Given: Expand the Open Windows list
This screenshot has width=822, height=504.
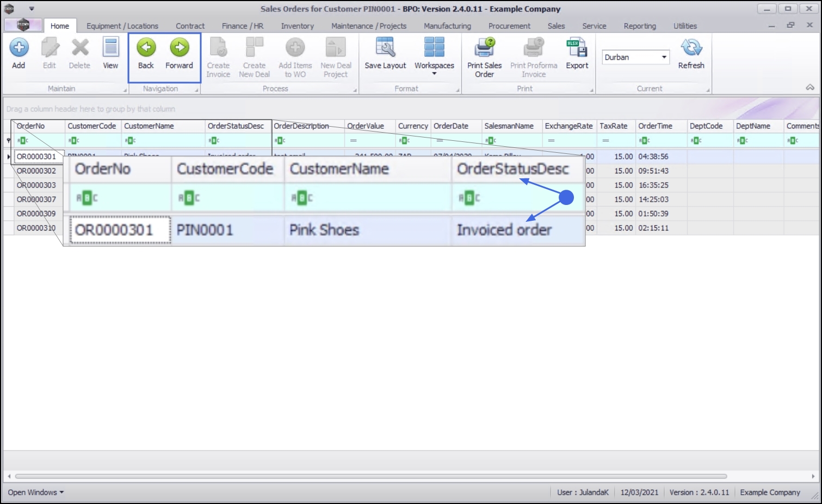Looking at the screenshot, I should click(36, 493).
